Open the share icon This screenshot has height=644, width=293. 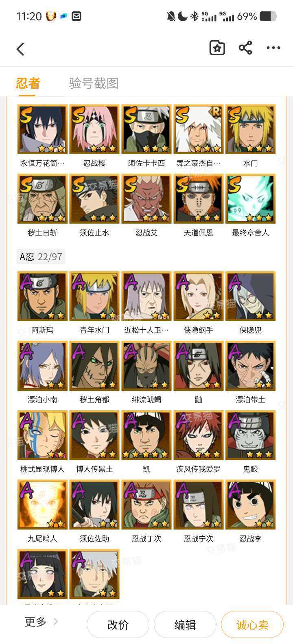[245, 48]
